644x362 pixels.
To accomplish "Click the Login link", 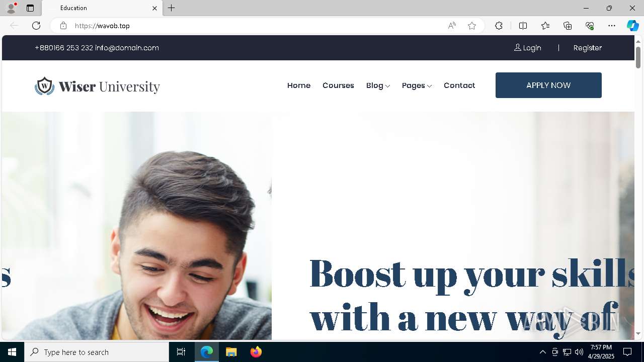I will pos(528,48).
